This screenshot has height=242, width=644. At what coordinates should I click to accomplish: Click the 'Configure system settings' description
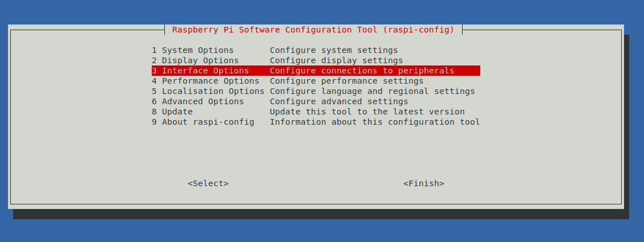pos(334,50)
